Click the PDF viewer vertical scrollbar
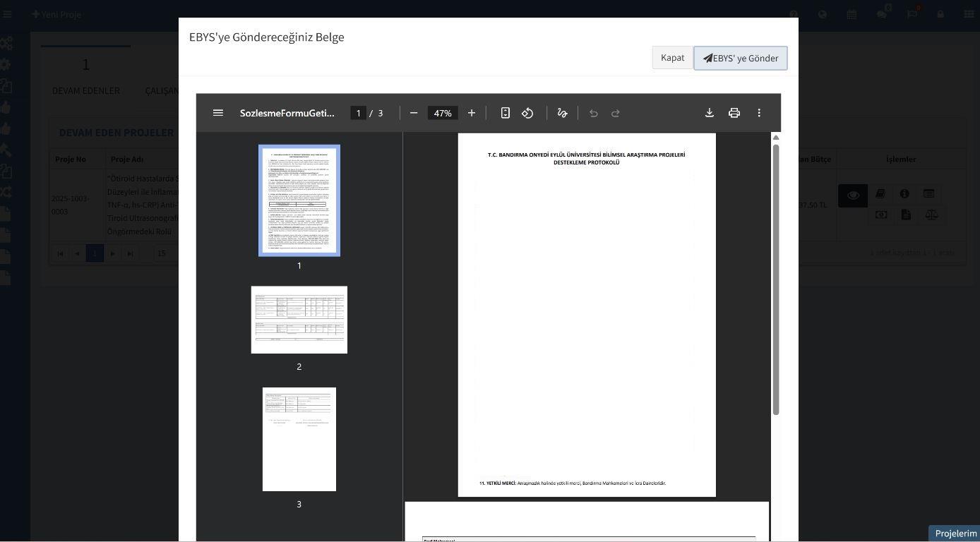980x542 pixels. (776, 279)
